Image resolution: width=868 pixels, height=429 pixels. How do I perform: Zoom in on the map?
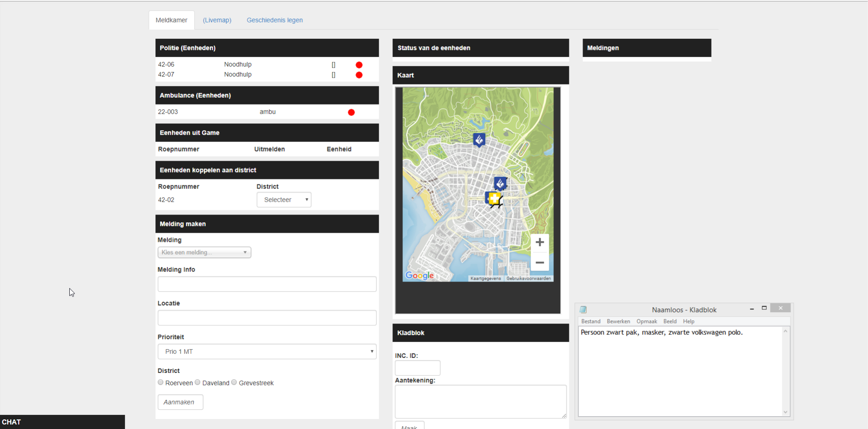coord(540,242)
